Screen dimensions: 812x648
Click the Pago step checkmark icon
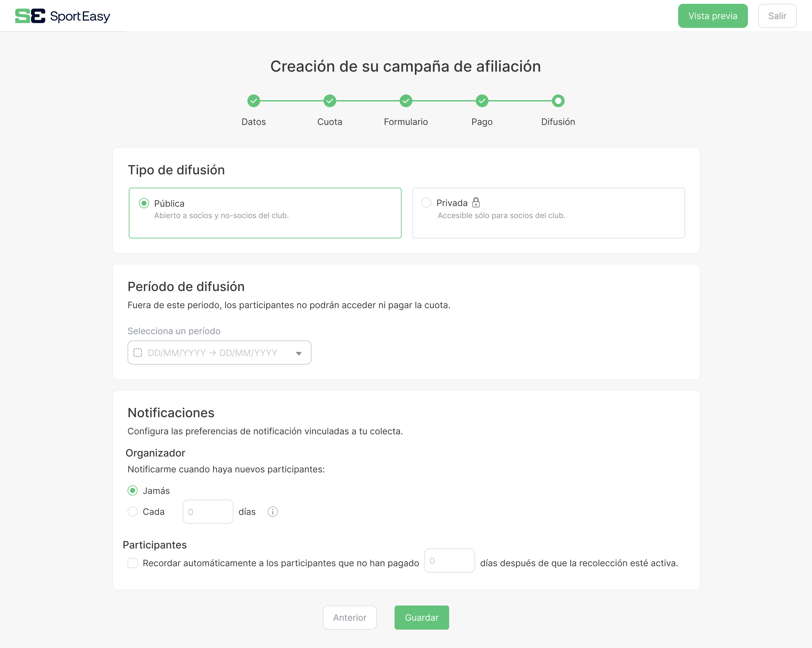(x=482, y=100)
